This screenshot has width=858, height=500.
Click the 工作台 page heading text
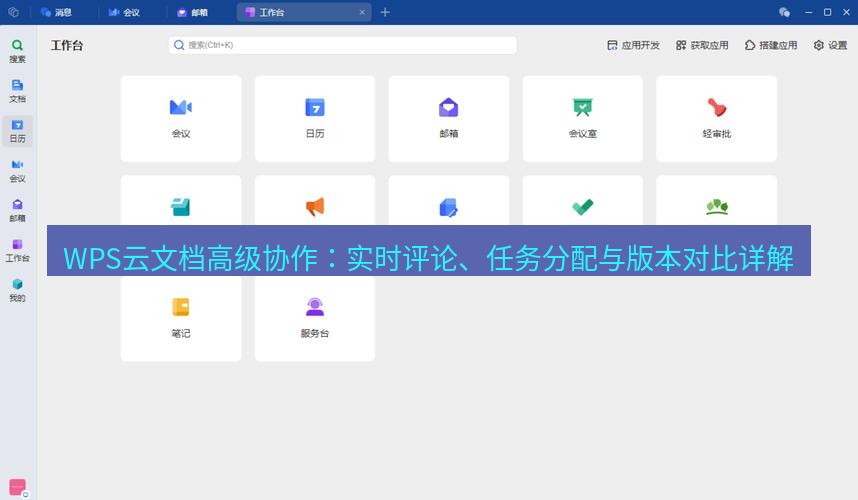click(x=67, y=45)
